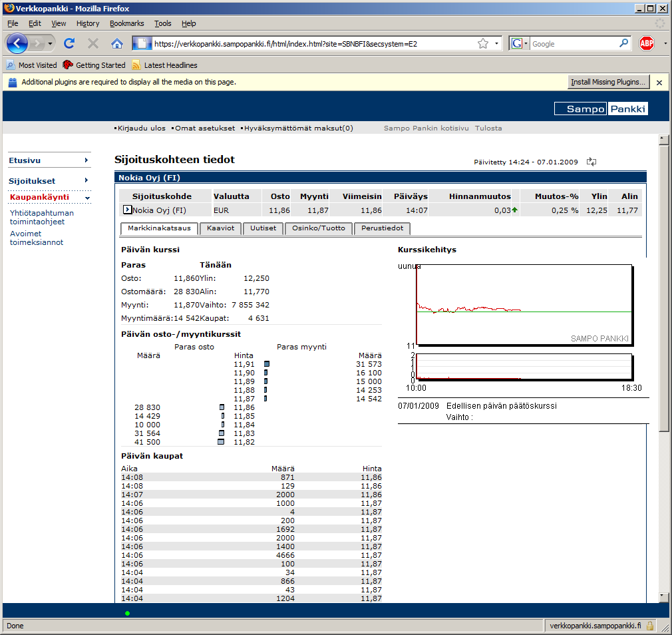Click the Firefox icon in title bar
This screenshot has height=635, width=672.
[x=9, y=8]
